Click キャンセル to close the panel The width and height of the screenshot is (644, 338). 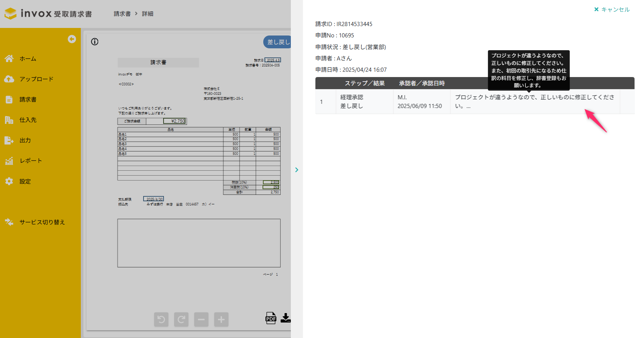(x=612, y=9)
